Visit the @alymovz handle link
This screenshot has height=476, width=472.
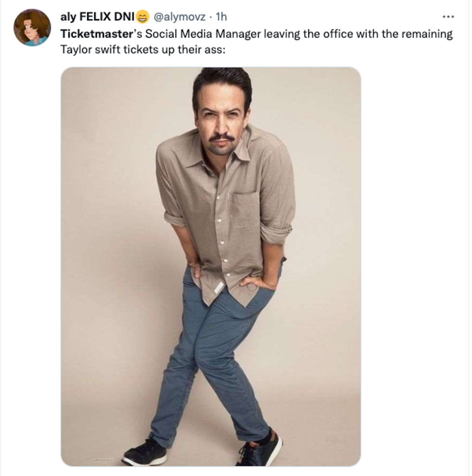(x=179, y=17)
